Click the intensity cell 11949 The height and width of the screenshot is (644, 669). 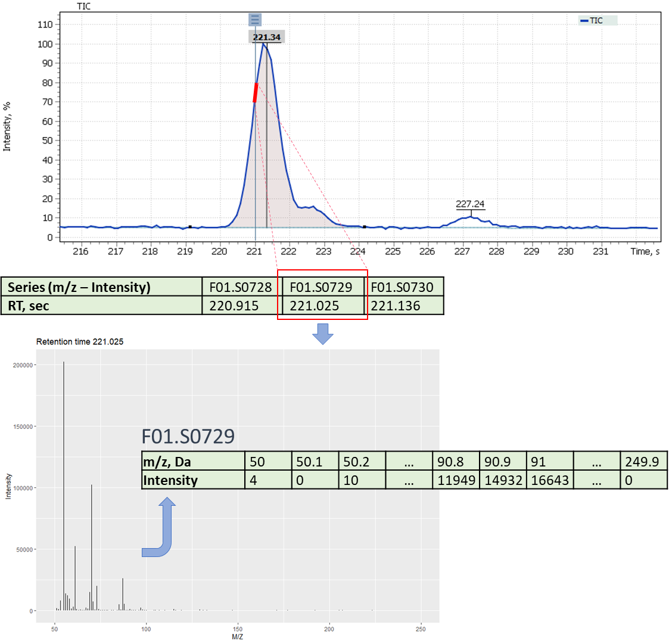456,480
